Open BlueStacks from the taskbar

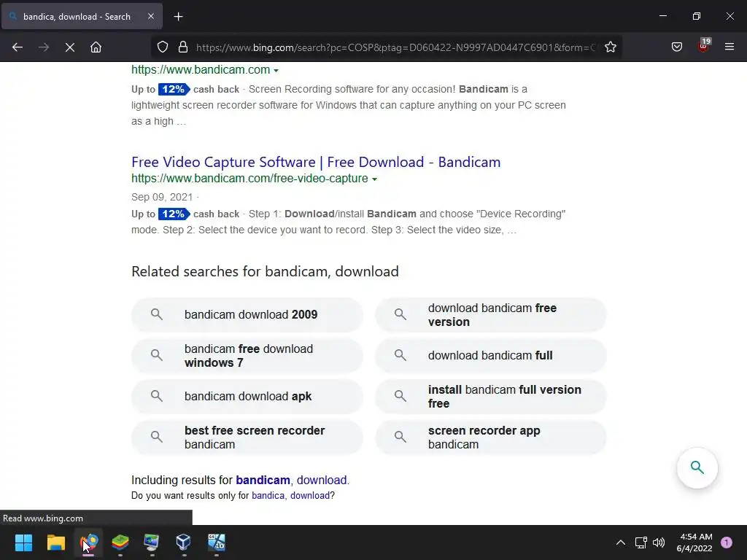[120, 542]
